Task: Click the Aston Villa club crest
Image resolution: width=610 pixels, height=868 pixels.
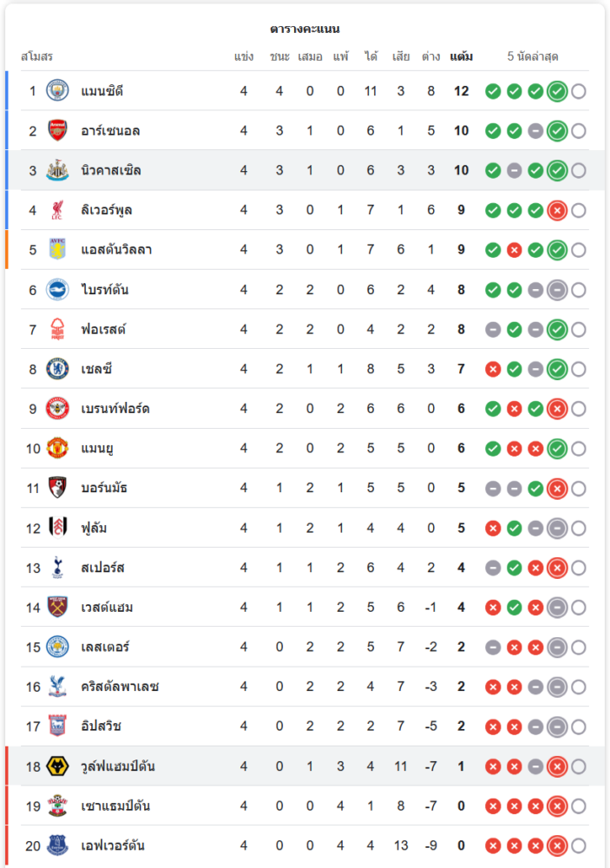Action: pos(57,250)
